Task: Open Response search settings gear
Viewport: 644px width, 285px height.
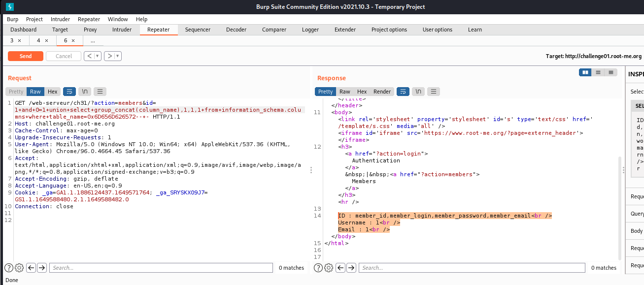Action: (x=329, y=268)
